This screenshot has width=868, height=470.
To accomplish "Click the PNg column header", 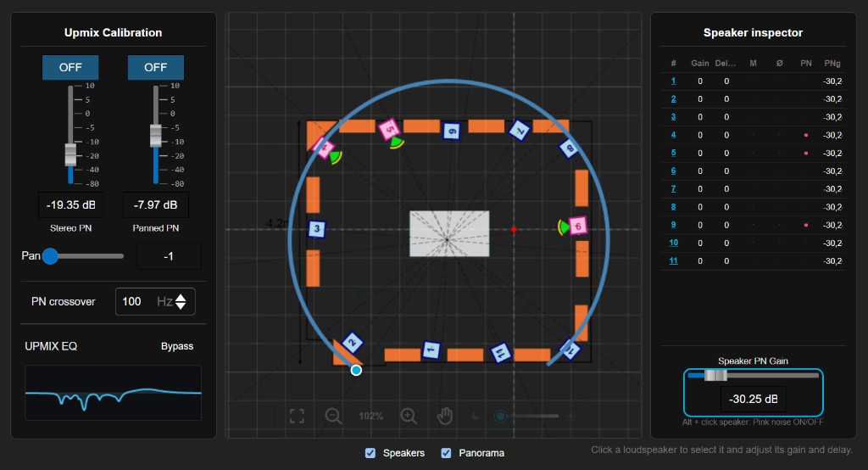I will click(x=832, y=63).
